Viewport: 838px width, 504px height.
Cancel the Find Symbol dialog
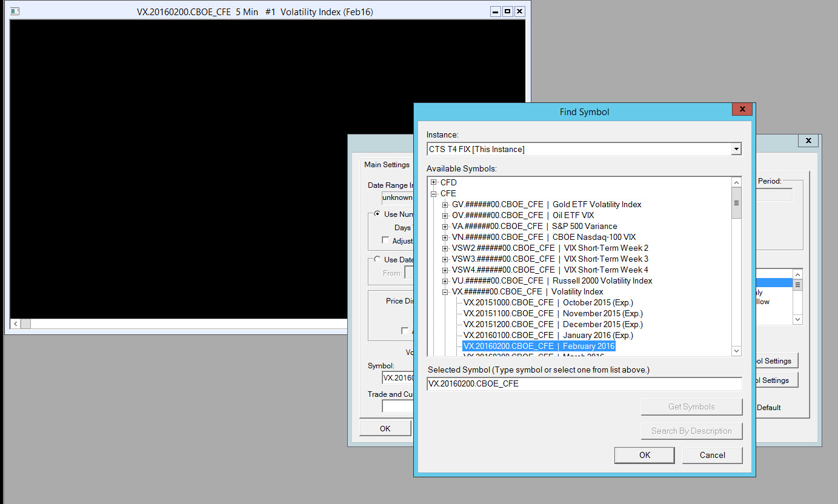tap(712, 455)
